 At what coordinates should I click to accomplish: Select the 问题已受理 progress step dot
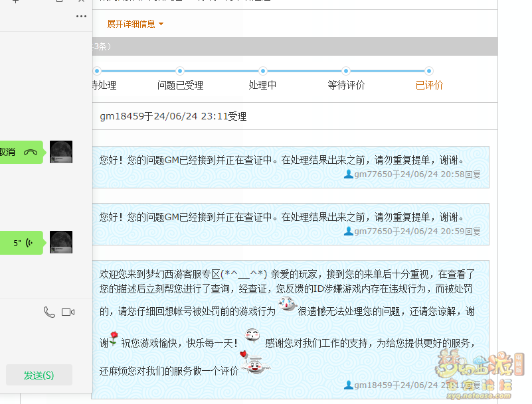point(180,71)
